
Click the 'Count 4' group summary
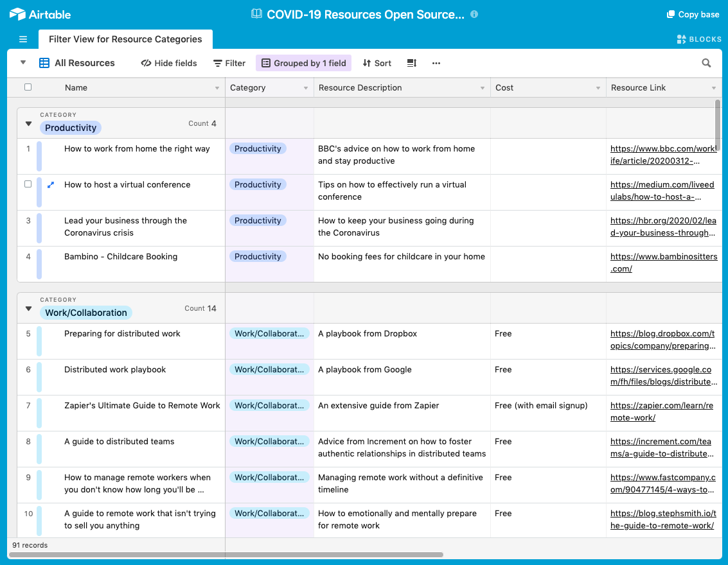pyautogui.click(x=202, y=123)
